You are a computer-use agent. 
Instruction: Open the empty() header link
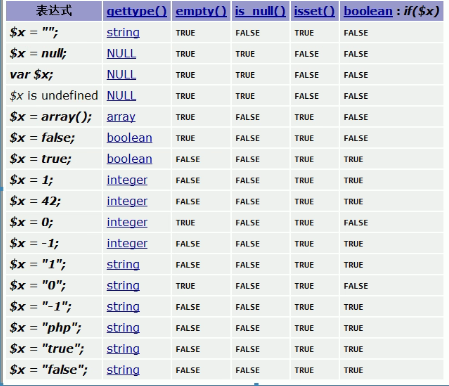coord(201,11)
